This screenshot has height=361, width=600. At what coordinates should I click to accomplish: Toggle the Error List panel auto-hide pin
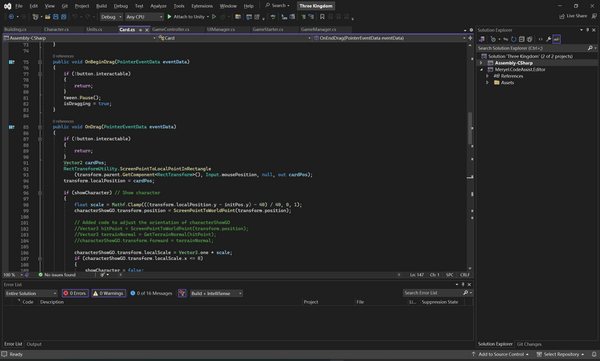(463, 284)
